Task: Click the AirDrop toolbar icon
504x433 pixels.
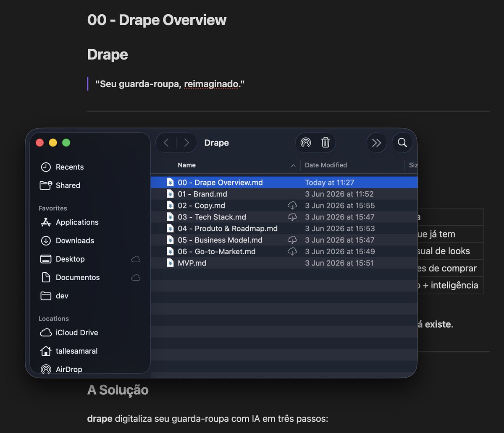Action: 306,143
